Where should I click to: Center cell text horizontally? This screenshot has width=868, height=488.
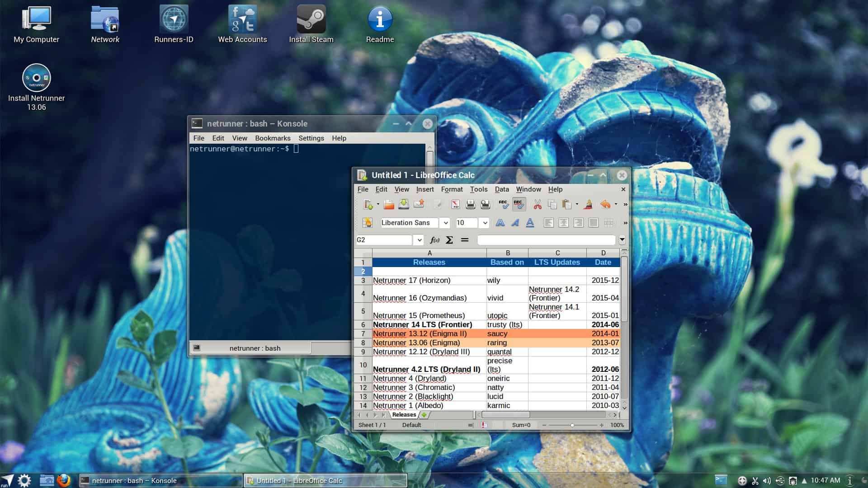point(563,223)
